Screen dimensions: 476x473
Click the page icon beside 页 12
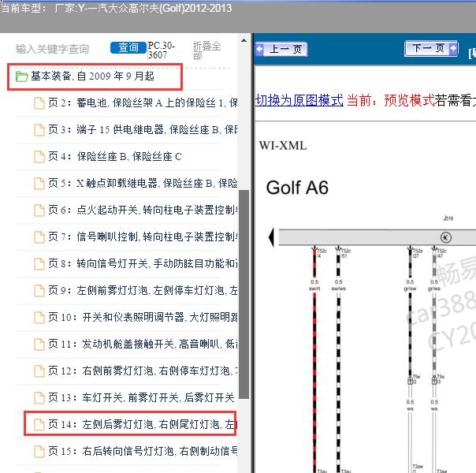[x=39, y=371]
